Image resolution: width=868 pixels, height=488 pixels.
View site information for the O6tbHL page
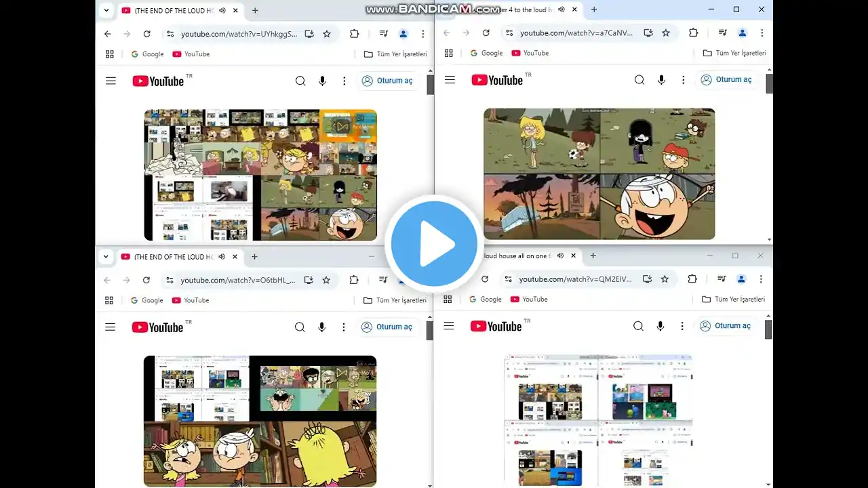(x=169, y=280)
